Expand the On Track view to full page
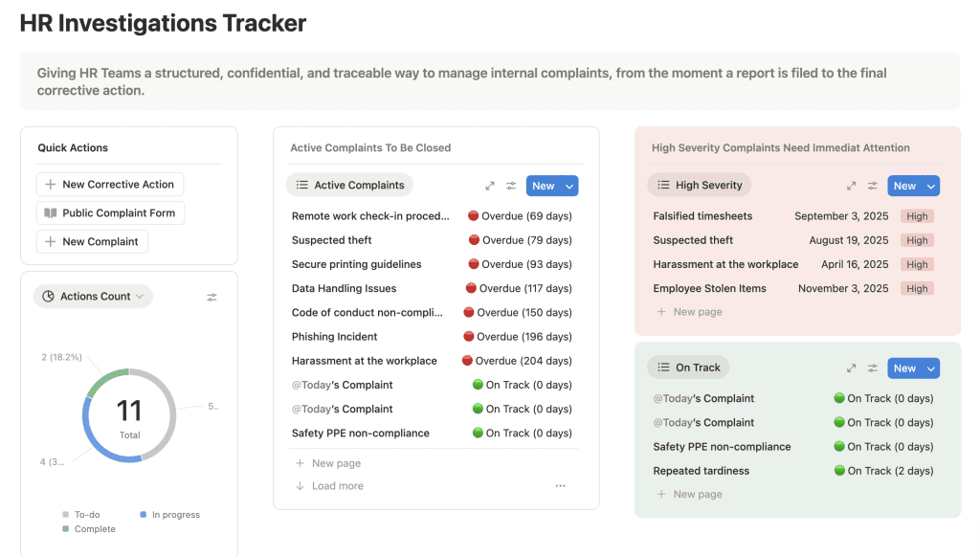Screen dimensions: 980x557 tap(852, 368)
